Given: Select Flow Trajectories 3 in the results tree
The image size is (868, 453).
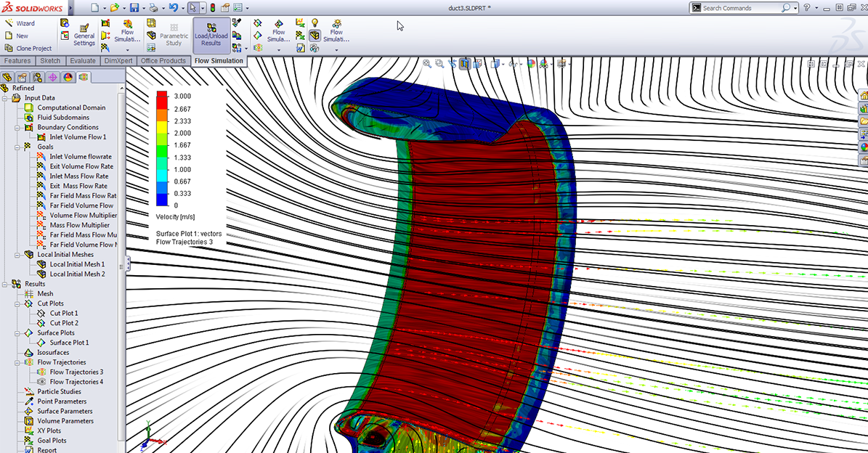Looking at the screenshot, I should coord(76,372).
